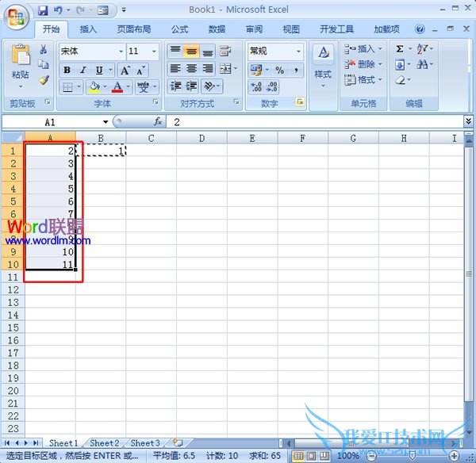Decrease the decimal places

click(x=272, y=87)
